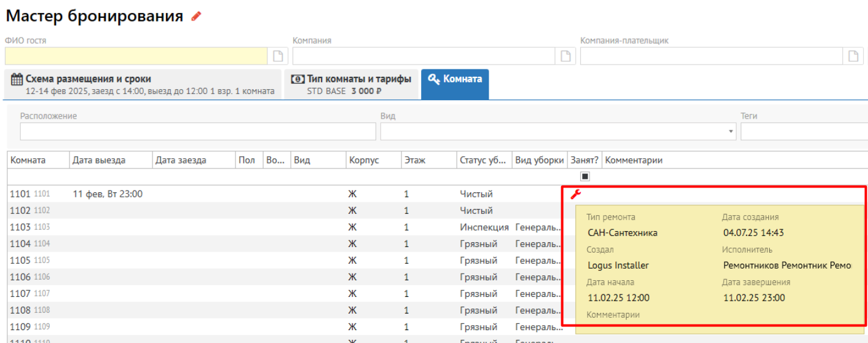Click the Теги filter field
This screenshot has width=868, height=343.
[x=803, y=132]
